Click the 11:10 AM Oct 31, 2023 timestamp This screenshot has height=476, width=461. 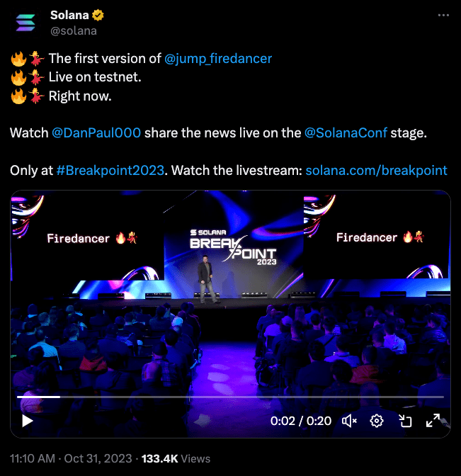pyautogui.click(x=71, y=458)
